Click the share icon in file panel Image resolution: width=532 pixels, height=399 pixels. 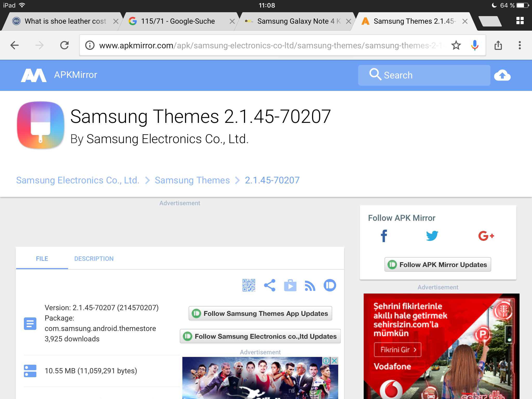[x=269, y=285]
